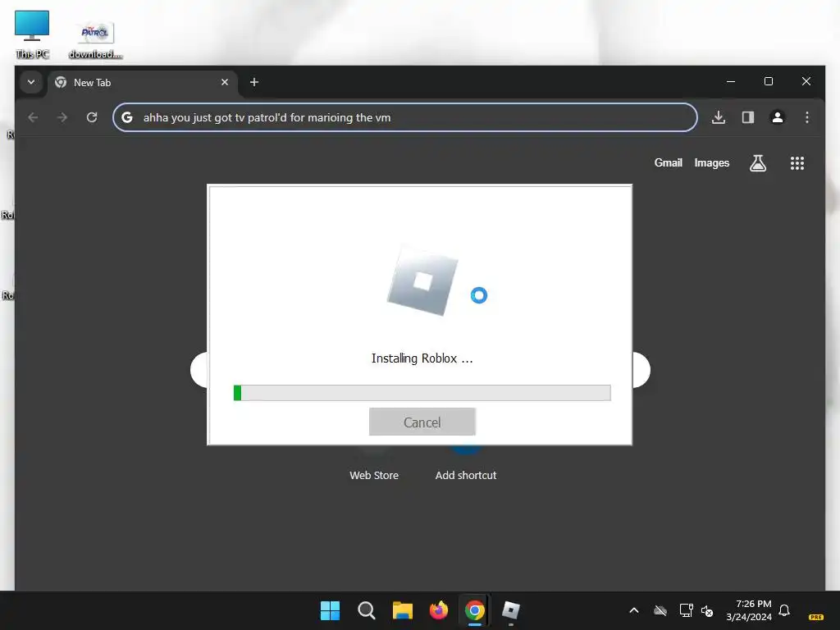The image size is (840, 630).
Task: Click the Chrome forward arrow
Action: [62, 117]
